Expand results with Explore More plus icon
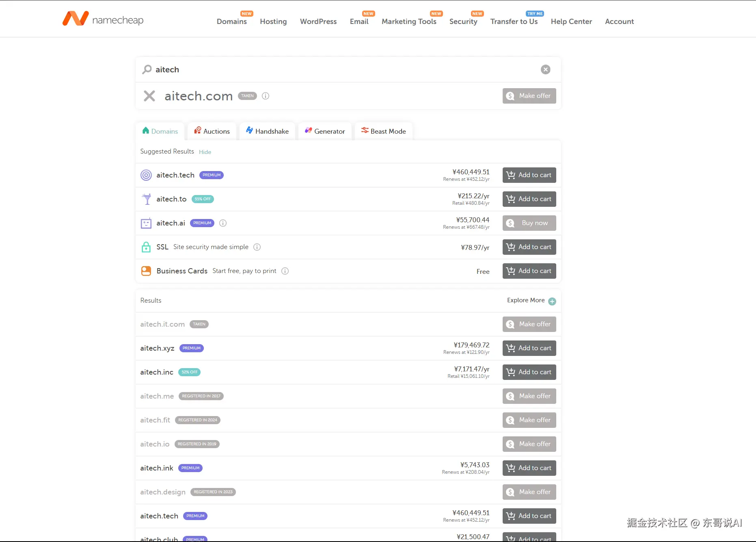The image size is (756, 542). coord(552,301)
